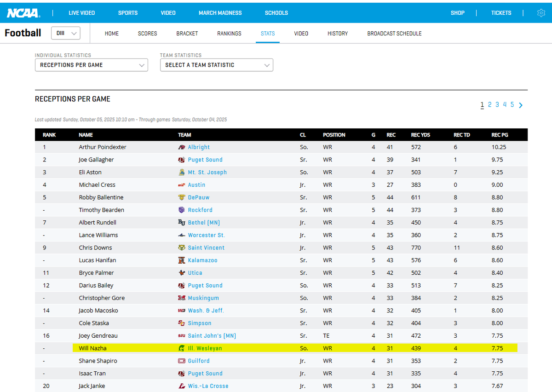This screenshot has width=552, height=392.
Task: Click the Austin team logo icon
Action: [182, 185]
